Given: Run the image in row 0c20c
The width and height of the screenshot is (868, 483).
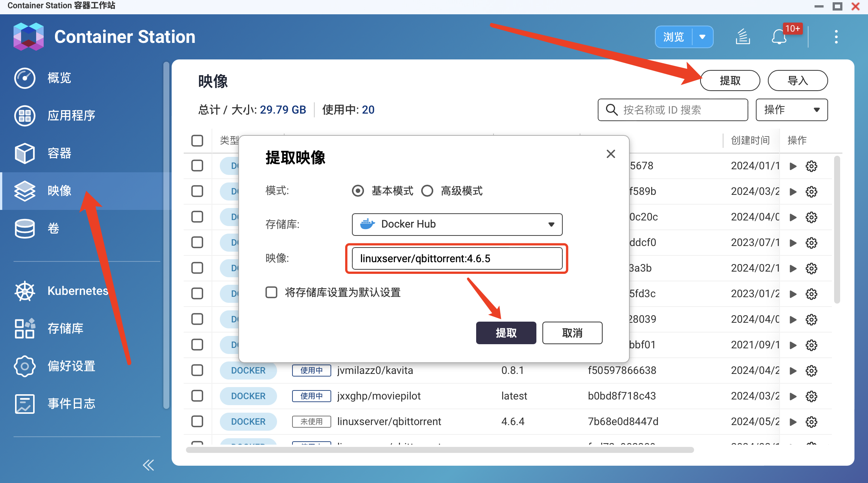Looking at the screenshot, I should (x=793, y=217).
